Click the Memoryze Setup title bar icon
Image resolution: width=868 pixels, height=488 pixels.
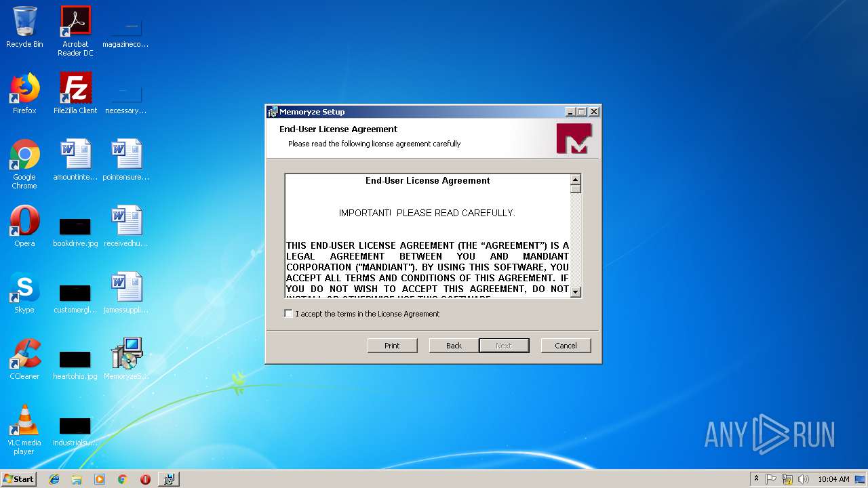click(273, 112)
